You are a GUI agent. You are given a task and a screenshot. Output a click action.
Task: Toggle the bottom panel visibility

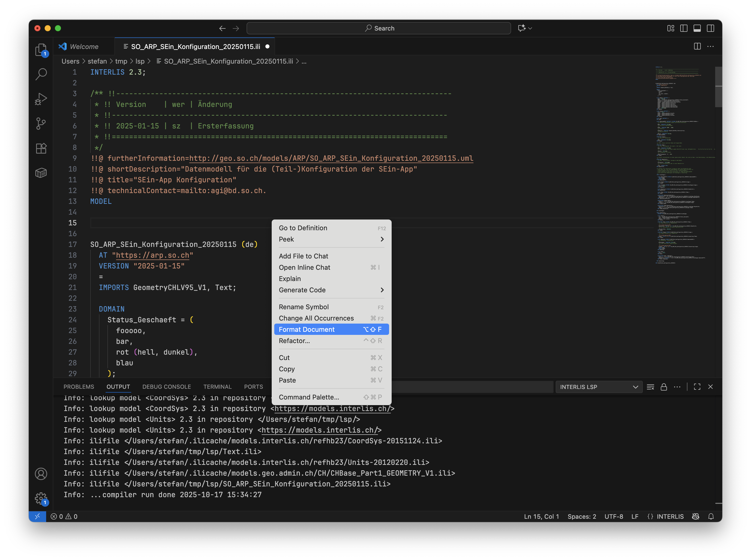click(697, 28)
